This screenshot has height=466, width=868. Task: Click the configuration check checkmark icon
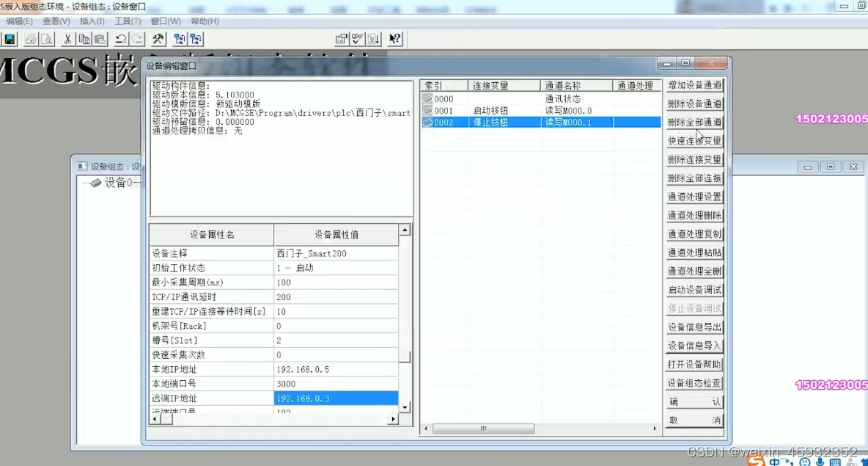tap(358, 39)
